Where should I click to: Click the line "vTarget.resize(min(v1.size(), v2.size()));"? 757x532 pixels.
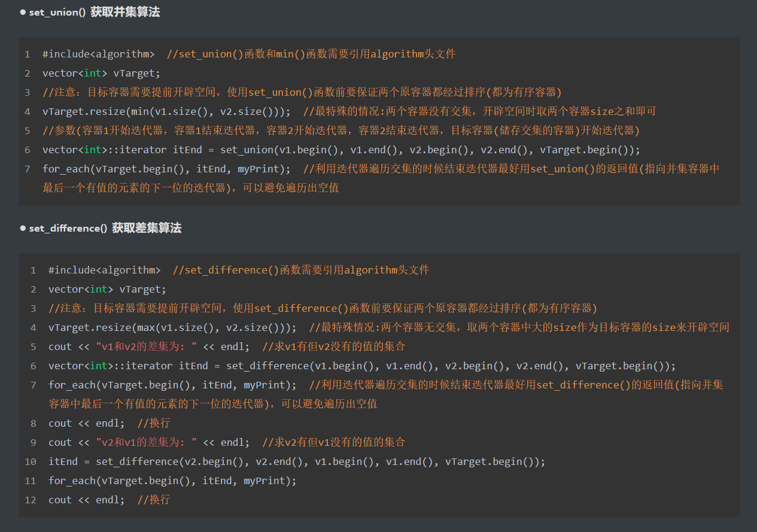pos(167,111)
